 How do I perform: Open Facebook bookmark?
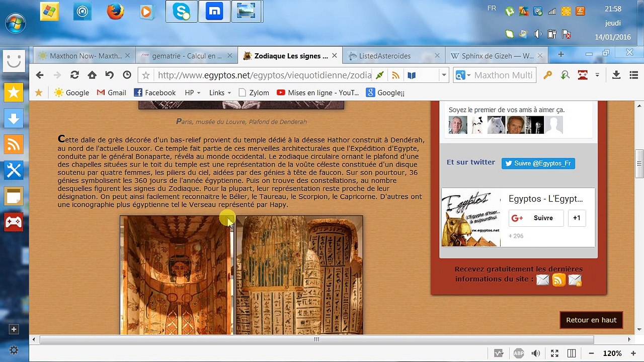coord(154,93)
